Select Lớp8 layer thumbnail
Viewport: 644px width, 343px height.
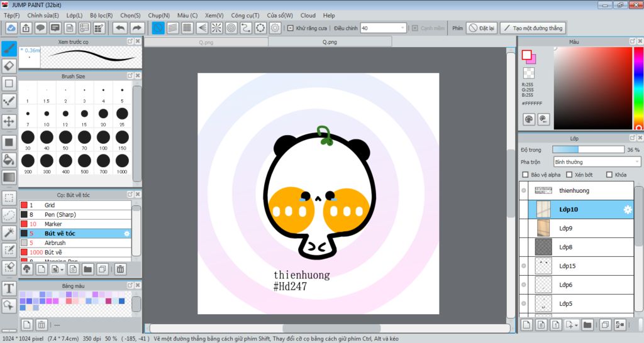click(543, 248)
